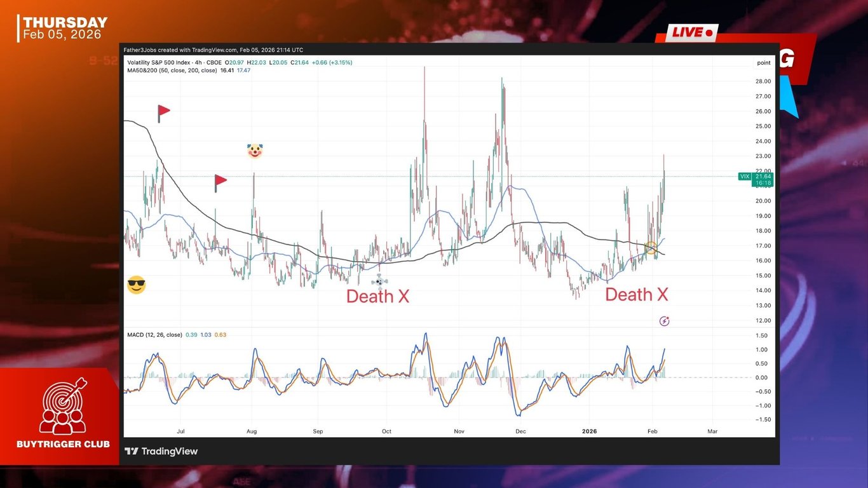
Task: Click the THURSDAY overlay heading
Action: pos(65,23)
